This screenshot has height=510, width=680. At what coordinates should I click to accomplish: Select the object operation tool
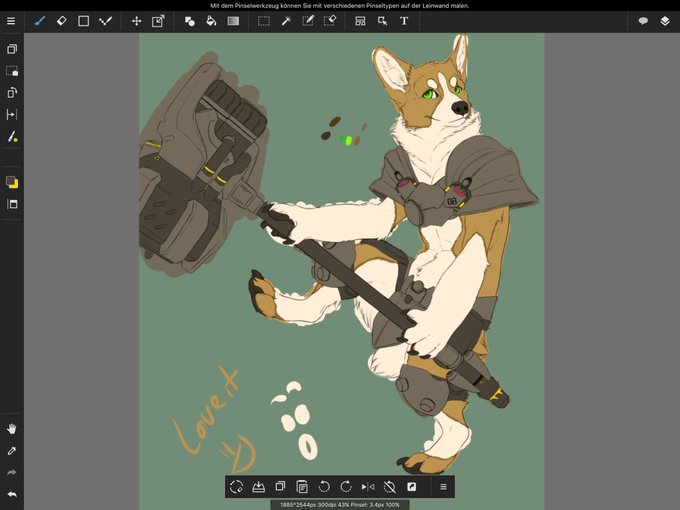[x=382, y=21]
